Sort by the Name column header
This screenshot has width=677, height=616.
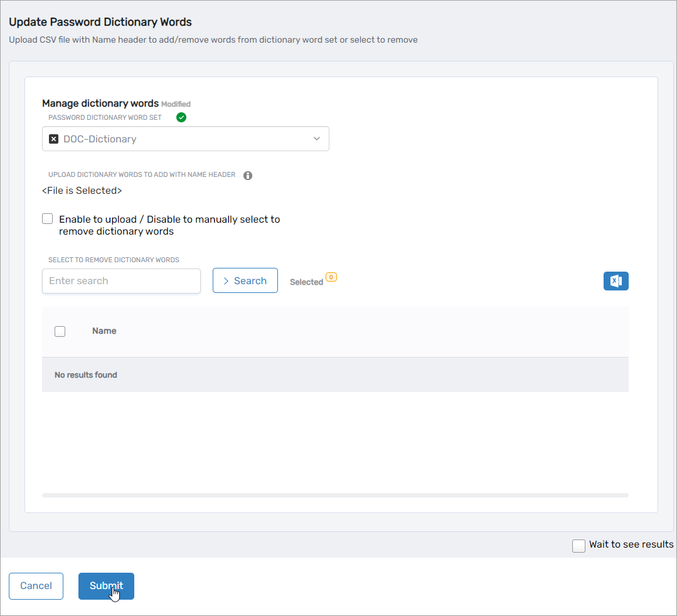tap(104, 331)
